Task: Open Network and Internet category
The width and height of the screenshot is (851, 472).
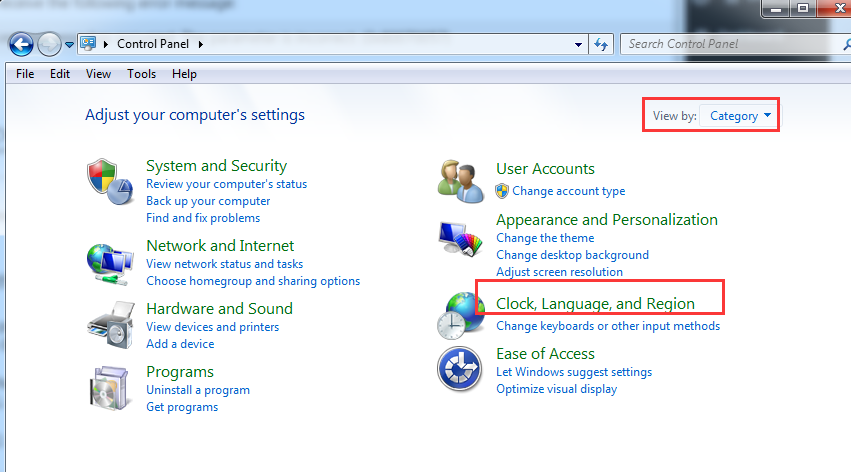Action: 220,246
